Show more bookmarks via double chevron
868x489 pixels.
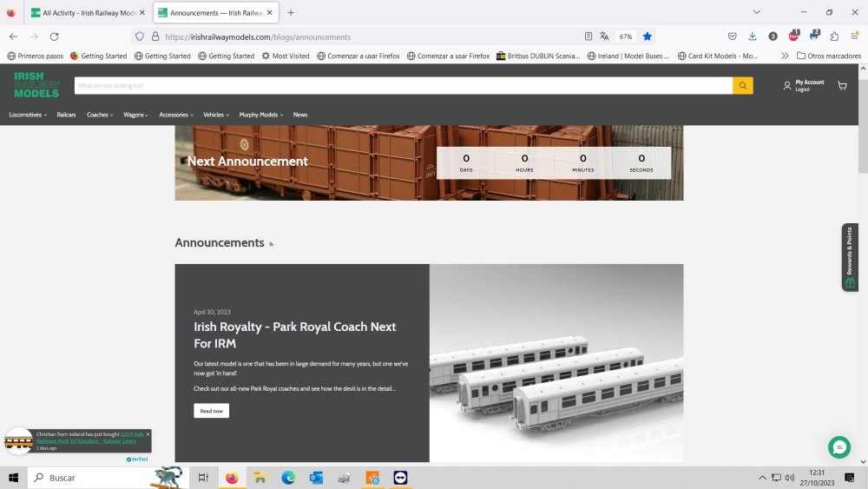785,56
